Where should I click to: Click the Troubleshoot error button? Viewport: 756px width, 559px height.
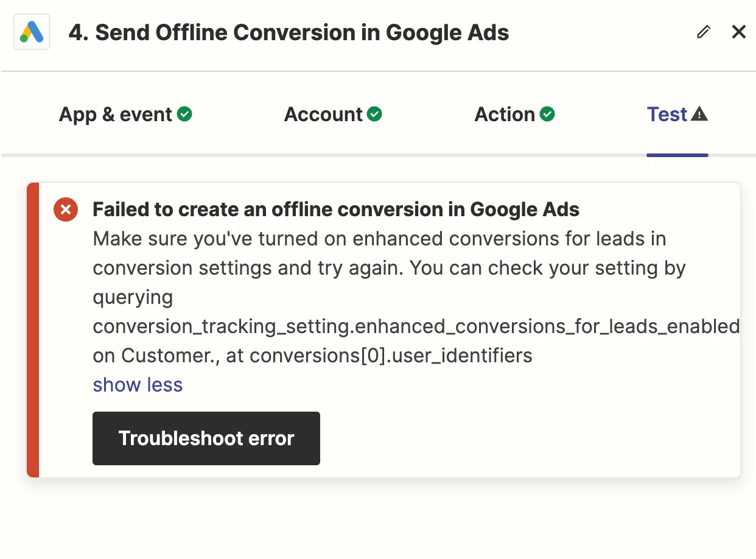tap(206, 438)
